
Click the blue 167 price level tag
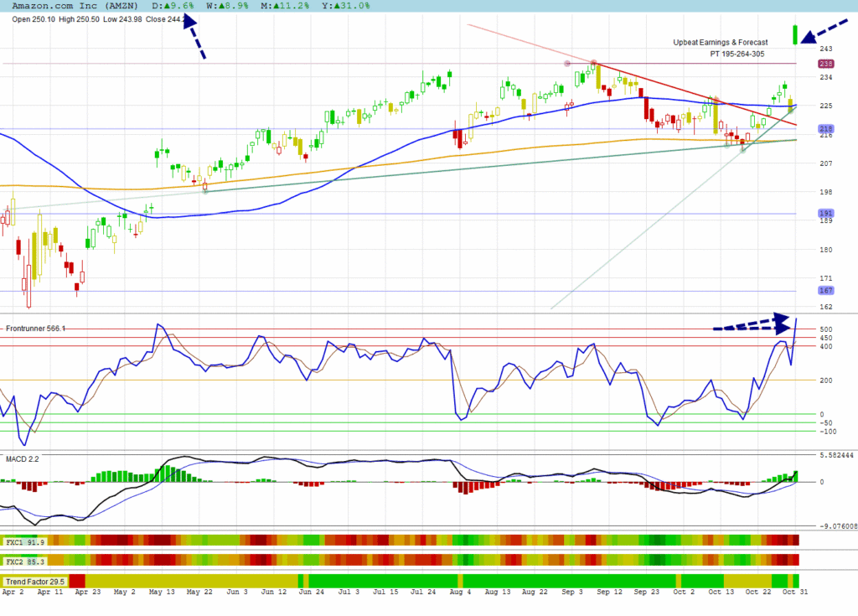[x=824, y=291]
